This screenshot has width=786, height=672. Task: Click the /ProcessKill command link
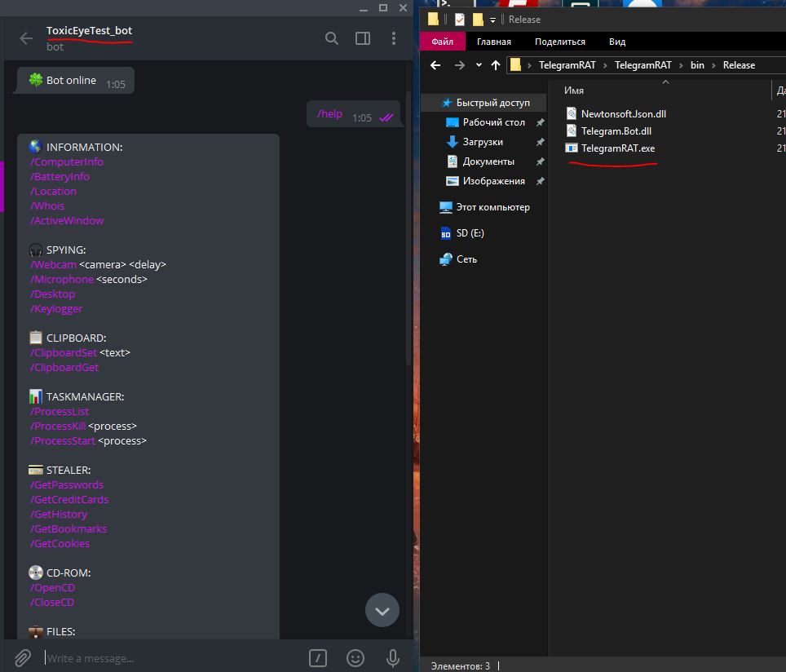coord(58,427)
